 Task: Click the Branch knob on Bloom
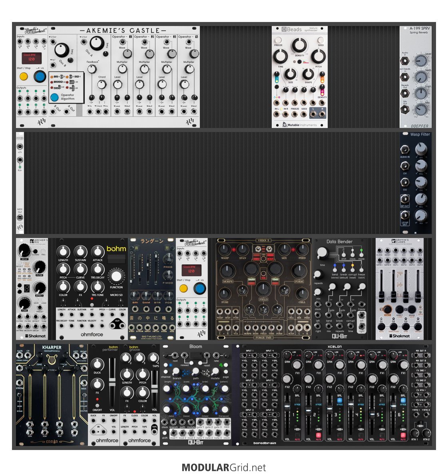pos(176,371)
